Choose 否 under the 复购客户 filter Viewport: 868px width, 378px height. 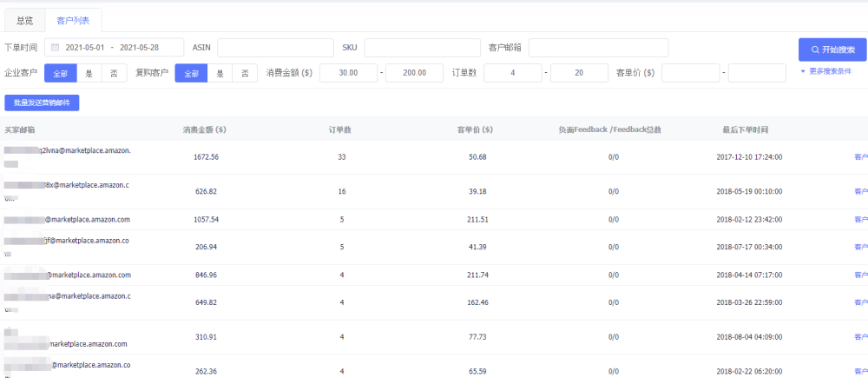[244, 74]
